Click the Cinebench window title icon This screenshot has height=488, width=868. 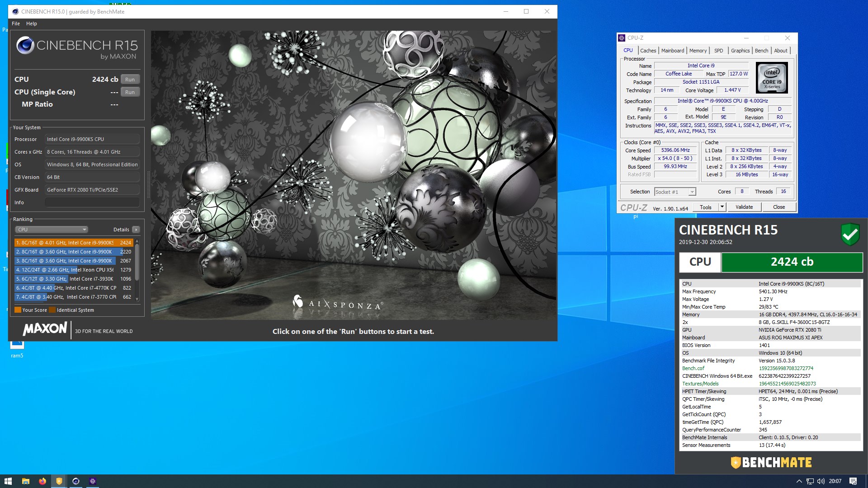pyautogui.click(x=15, y=11)
